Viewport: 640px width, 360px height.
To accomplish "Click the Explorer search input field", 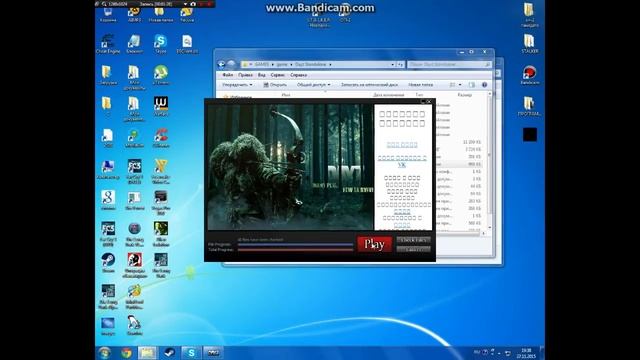I will (x=449, y=64).
